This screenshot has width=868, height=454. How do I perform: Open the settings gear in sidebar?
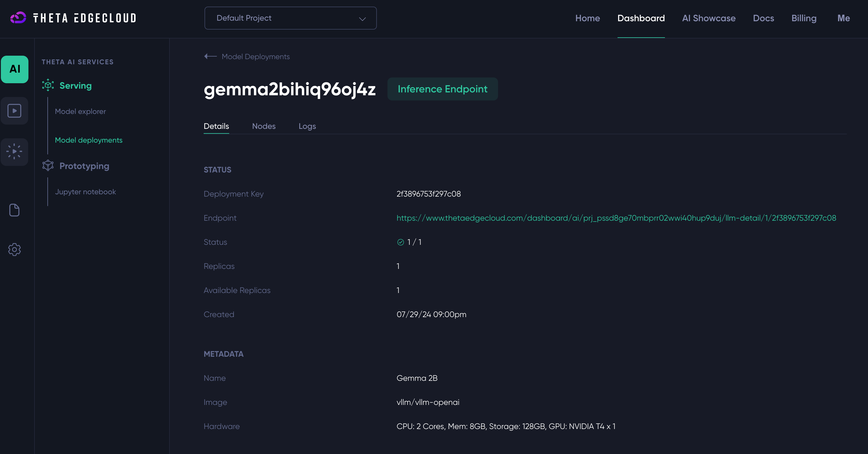[14, 249]
